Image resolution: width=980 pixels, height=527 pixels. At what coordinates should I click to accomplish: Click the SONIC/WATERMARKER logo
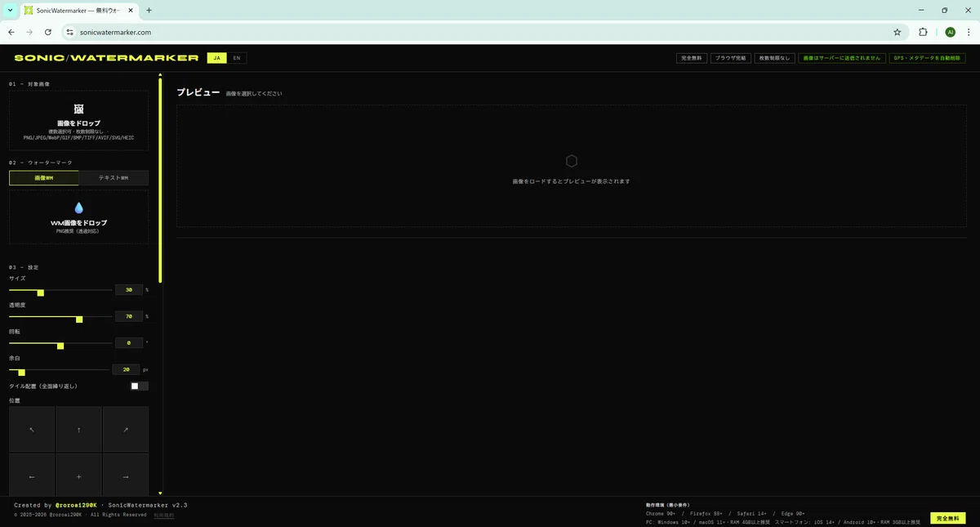tap(106, 58)
